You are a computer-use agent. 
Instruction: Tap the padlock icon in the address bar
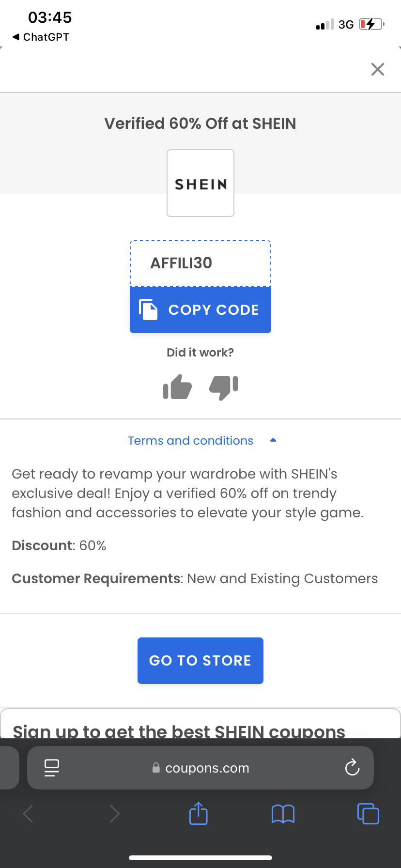pyautogui.click(x=156, y=767)
